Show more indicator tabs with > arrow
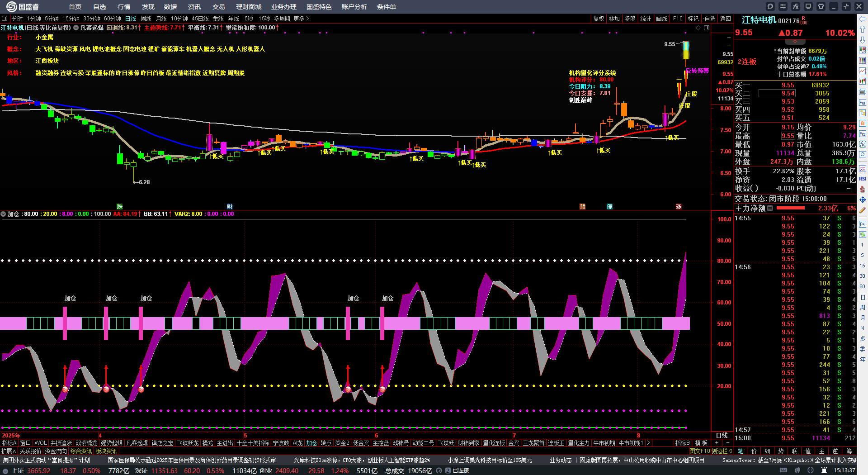The image size is (868, 475). tap(648, 443)
